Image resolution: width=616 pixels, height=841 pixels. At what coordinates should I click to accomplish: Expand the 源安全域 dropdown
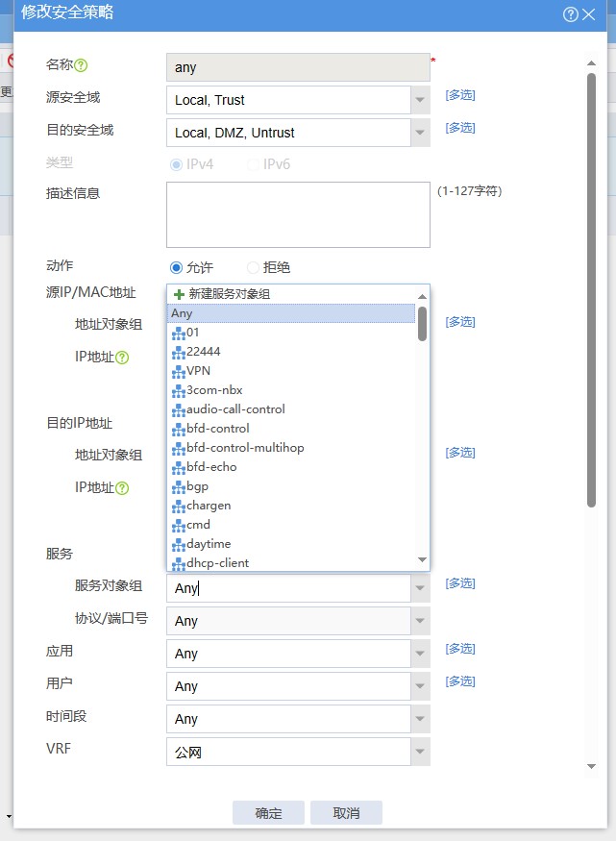click(420, 100)
